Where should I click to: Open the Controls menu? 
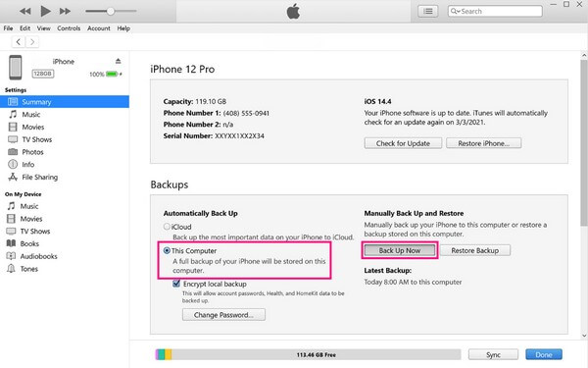coord(69,28)
